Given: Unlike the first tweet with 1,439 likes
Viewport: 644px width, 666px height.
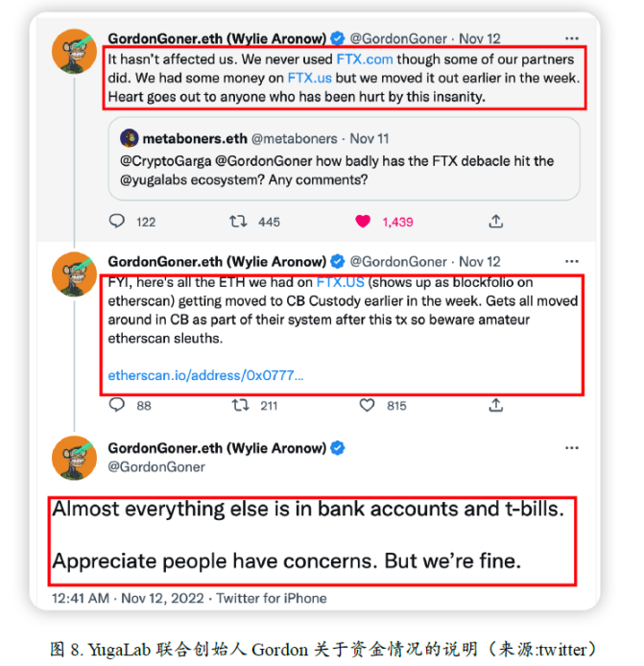Looking at the screenshot, I should tap(363, 222).
